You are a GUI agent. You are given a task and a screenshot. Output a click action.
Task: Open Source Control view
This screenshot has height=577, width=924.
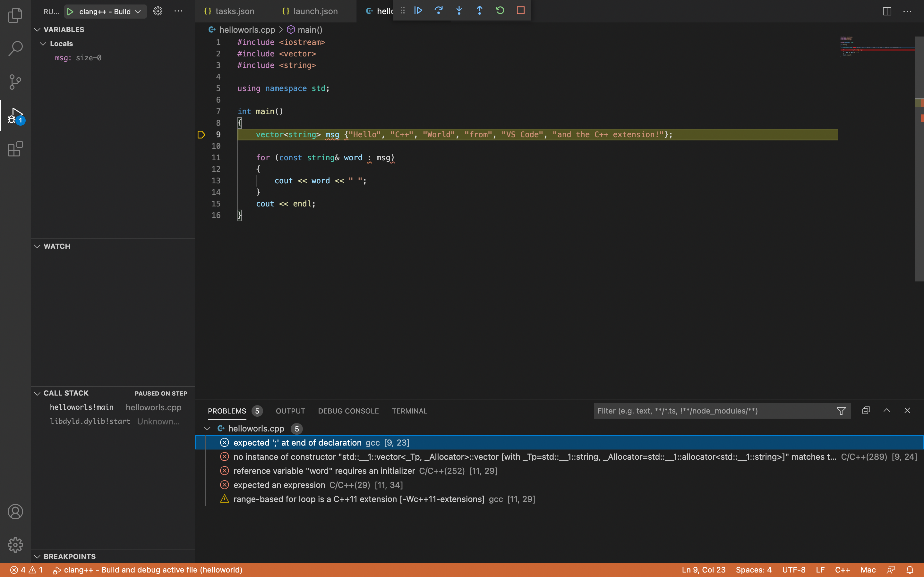coord(15,82)
